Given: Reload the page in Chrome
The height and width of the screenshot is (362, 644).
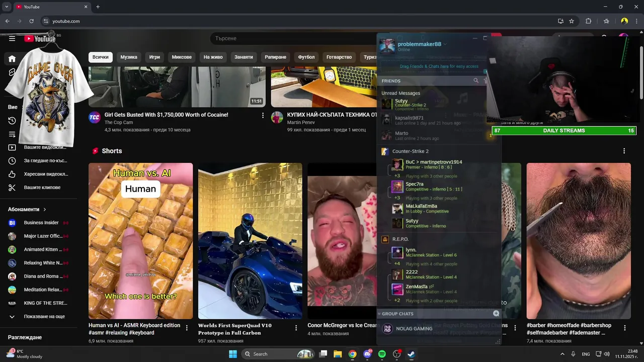Looking at the screenshot, I should 31,21.
